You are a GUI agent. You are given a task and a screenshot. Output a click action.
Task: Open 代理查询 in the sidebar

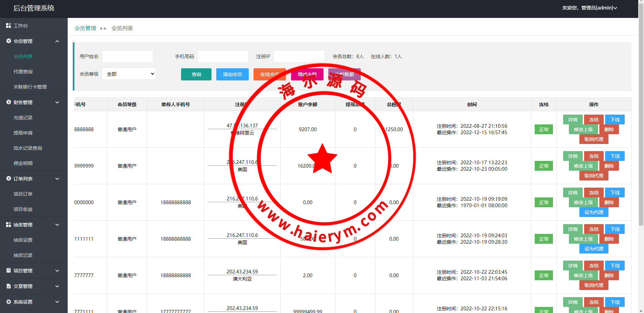point(23,72)
